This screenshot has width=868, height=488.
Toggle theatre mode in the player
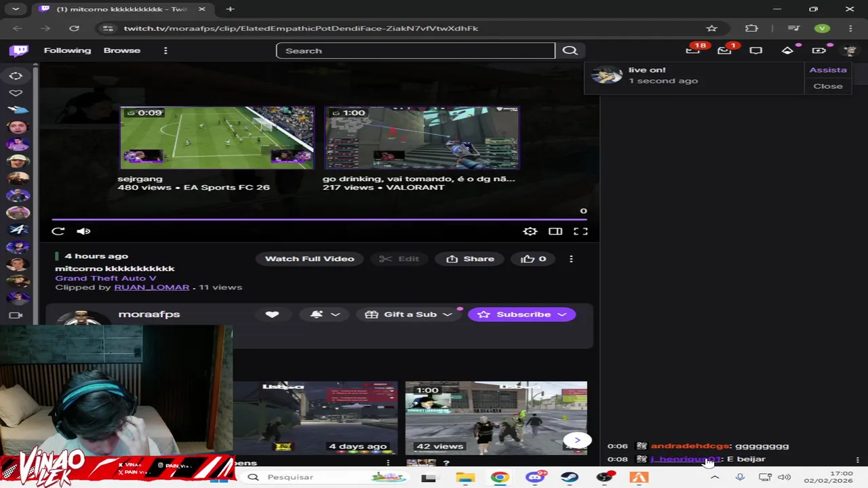click(x=555, y=231)
